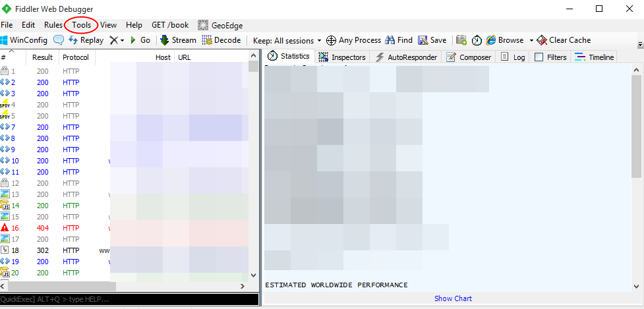
Task: Click the arrows icon of session 2
Action: click(x=5, y=82)
